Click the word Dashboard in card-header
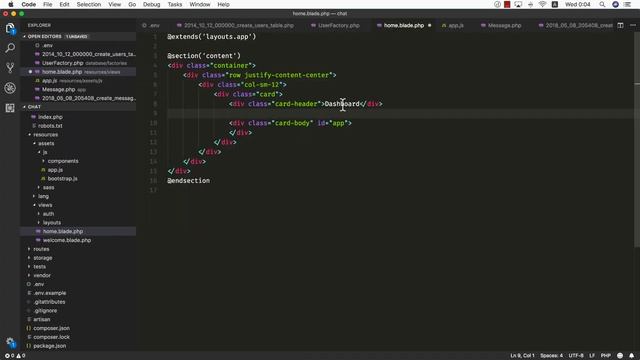The height and width of the screenshot is (360, 640). click(342, 104)
